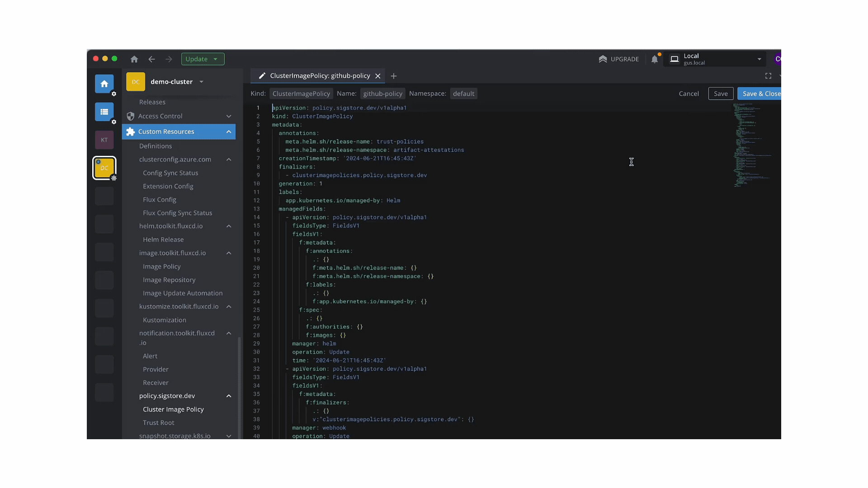The image size is (868, 488).
Task: Click the blue home hotbar icon
Action: tap(104, 84)
